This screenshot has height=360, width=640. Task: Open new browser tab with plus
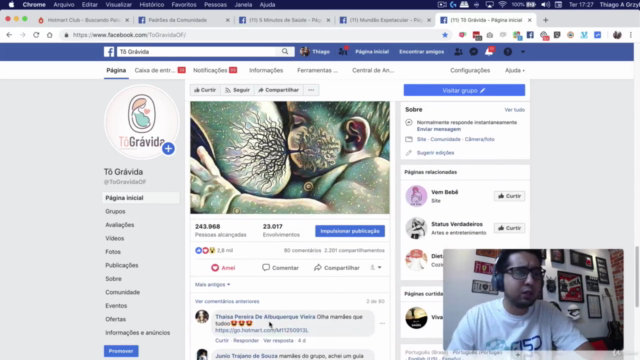click(x=545, y=20)
